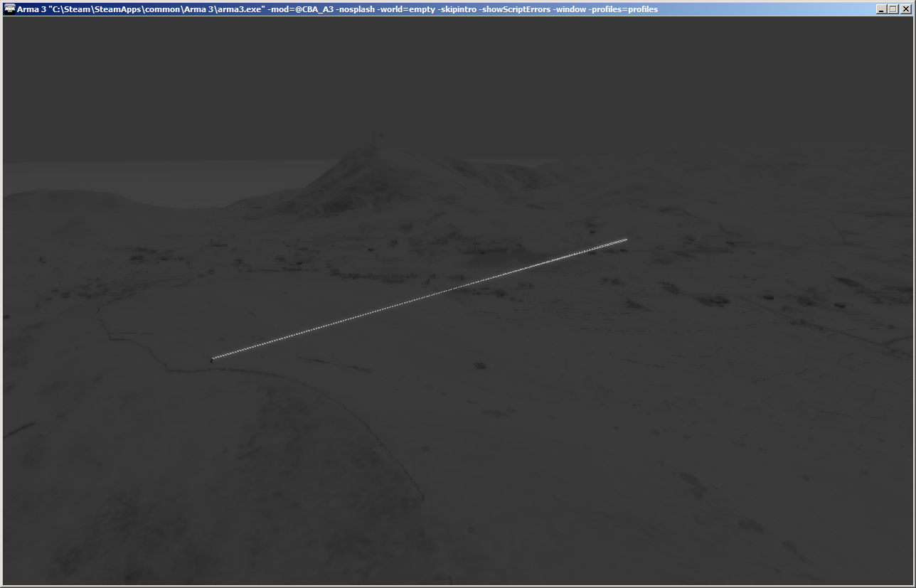The image size is (916, 588).
Task: Click the Arma 3 icon in title bar
Action: [x=9, y=9]
